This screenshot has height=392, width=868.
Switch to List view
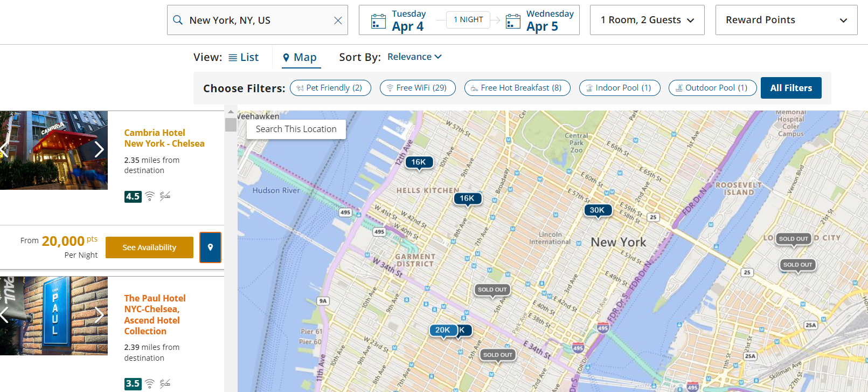pos(244,57)
